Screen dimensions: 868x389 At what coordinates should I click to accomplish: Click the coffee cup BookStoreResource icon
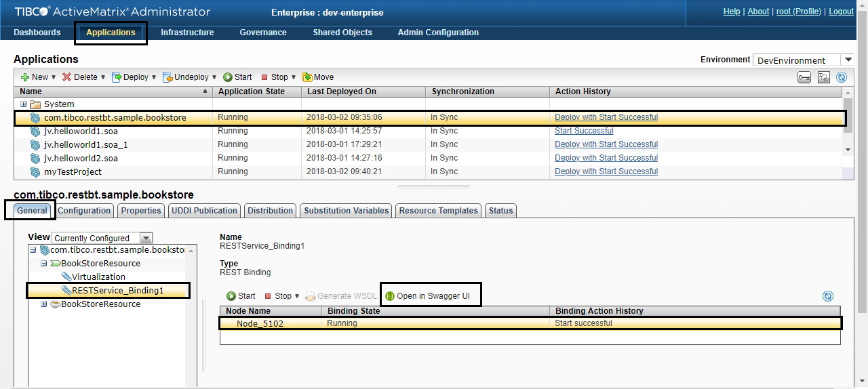(x=55, y=304)
